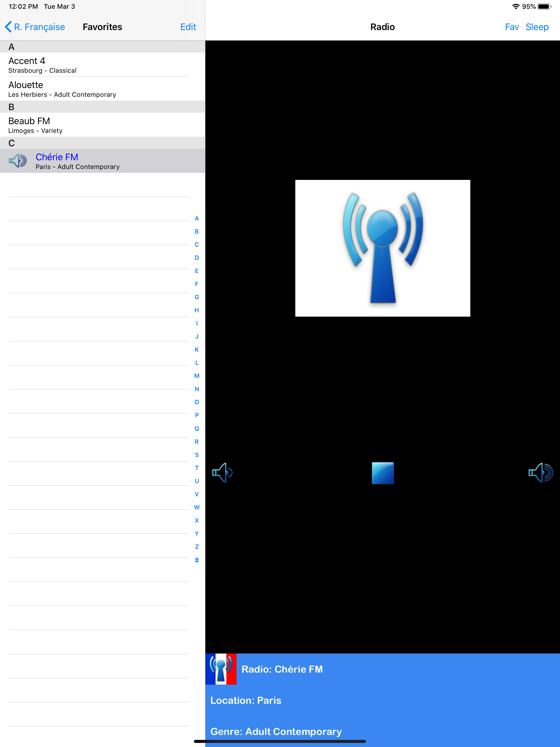Jump to index letter U
Viewport: 560px width, 747px height.
click(x=197, y=481)
